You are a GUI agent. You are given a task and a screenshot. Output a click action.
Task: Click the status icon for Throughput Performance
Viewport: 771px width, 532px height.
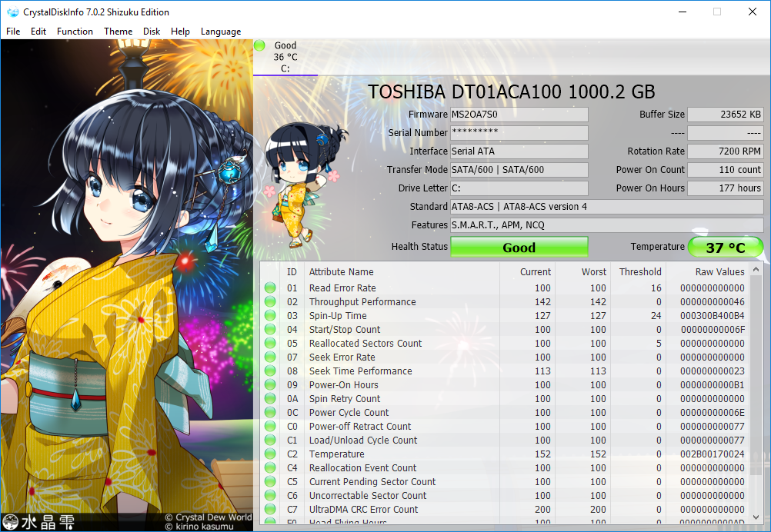(x=270, y=301)
